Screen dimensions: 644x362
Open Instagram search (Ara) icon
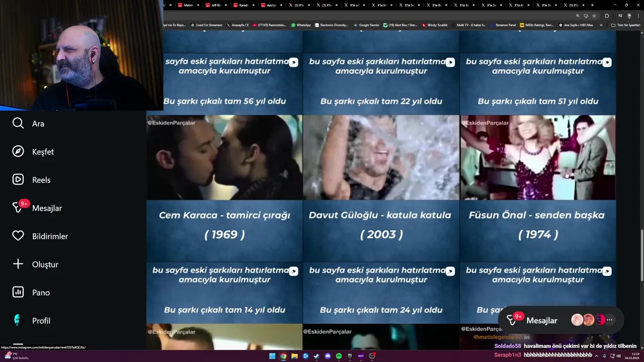coord(18,123)
